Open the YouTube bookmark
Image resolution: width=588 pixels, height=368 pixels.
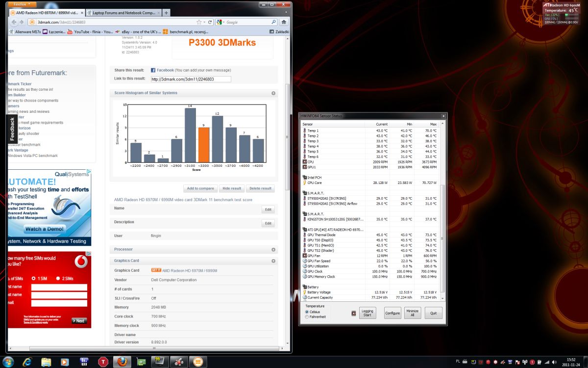point(89,32)
